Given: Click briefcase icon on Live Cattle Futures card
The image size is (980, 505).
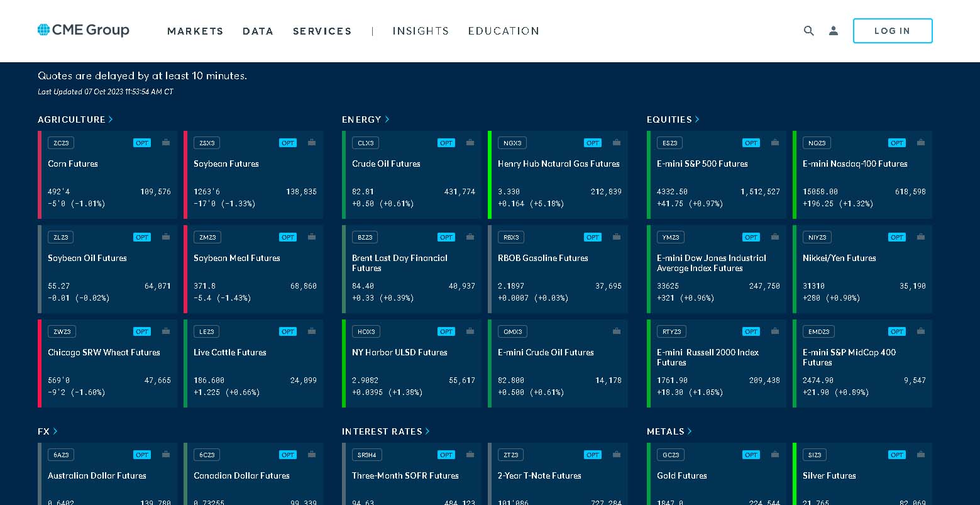Looking at the screenshot, I should (312, 331).
